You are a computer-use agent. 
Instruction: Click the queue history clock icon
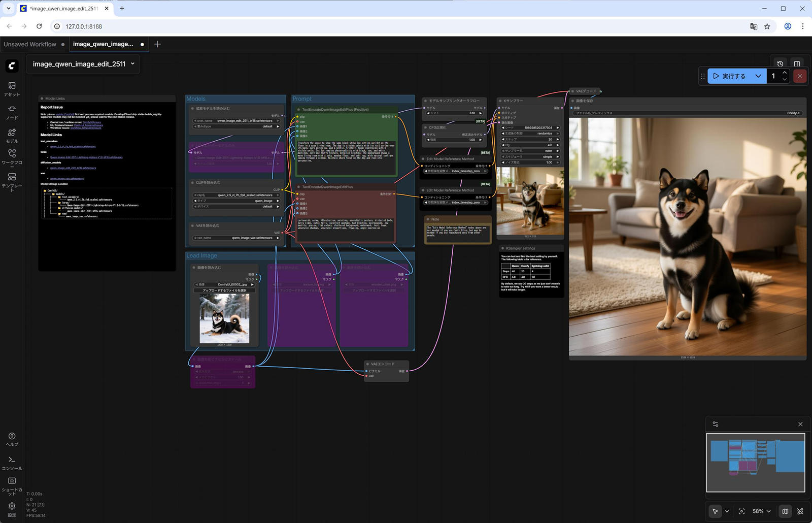coord(780,64)
